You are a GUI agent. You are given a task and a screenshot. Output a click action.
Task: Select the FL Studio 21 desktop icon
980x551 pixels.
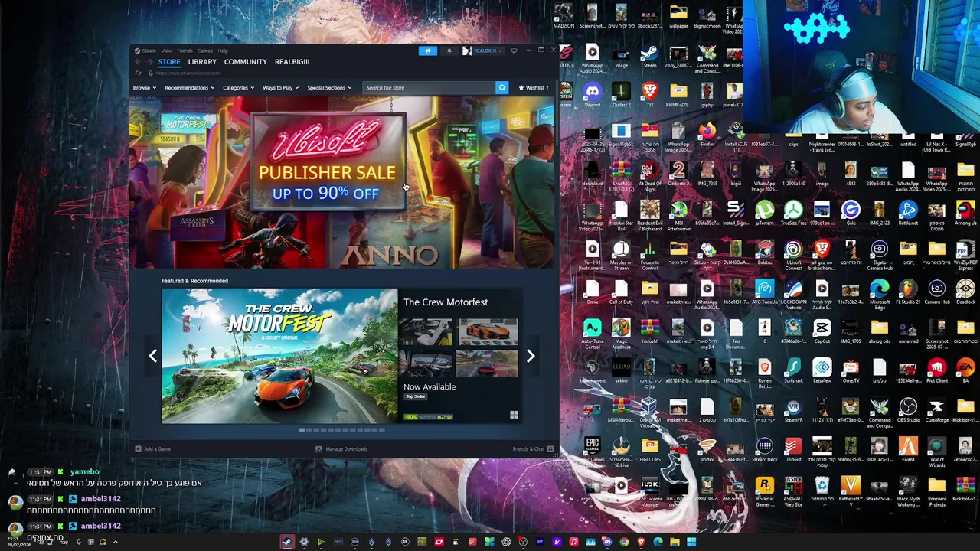click(x=908, y=292)
